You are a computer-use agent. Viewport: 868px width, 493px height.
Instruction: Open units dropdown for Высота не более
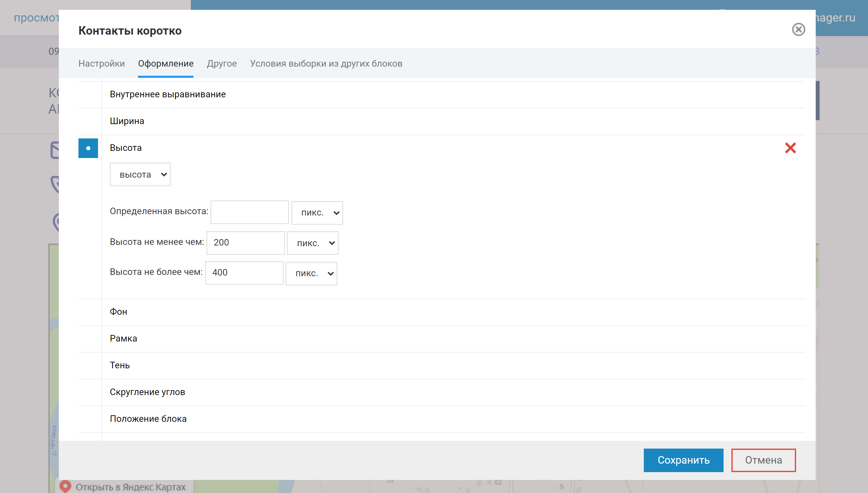[311, 273]
